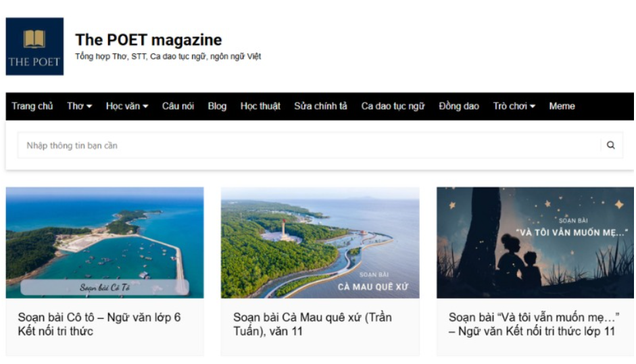Click The POET magazine site title
Viewport: 636px width, 364px height.
pyautogui.click(x=148, y=40)
